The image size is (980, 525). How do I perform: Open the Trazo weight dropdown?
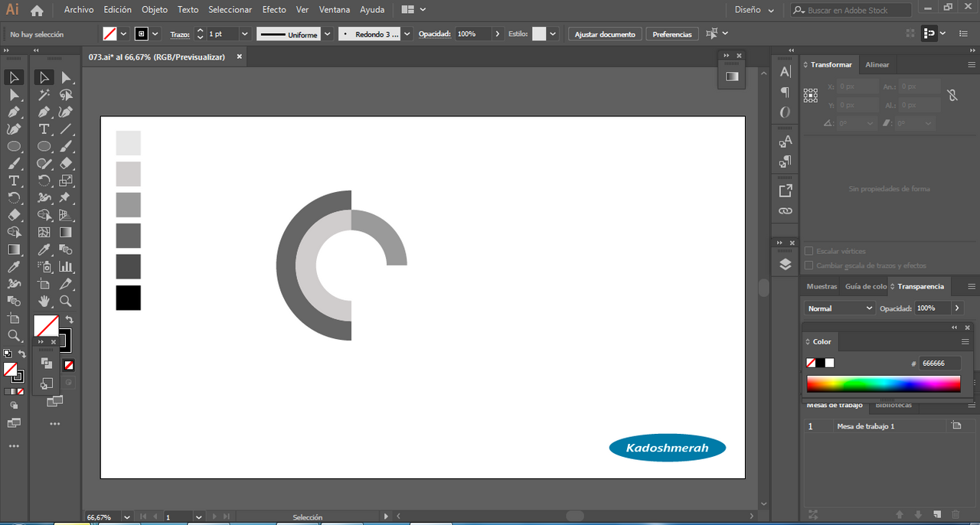245,34
